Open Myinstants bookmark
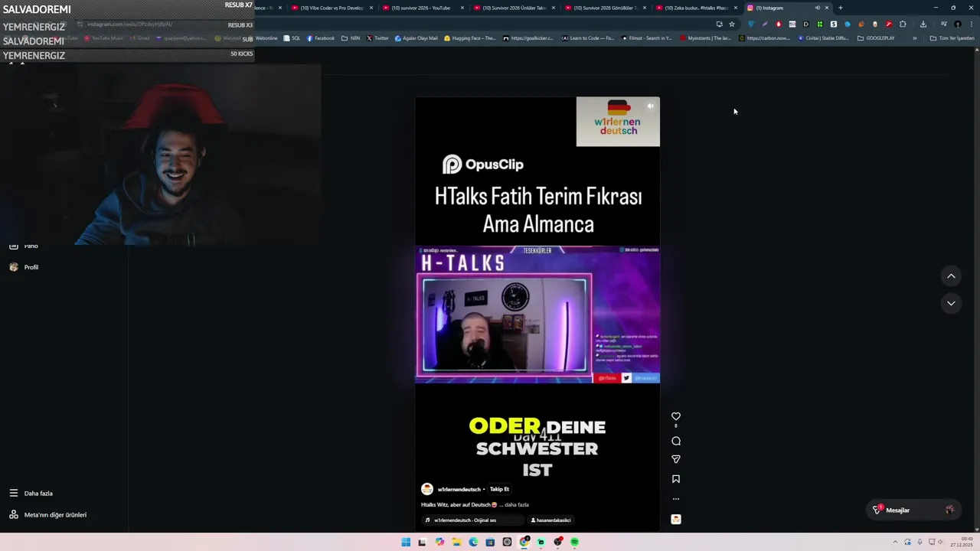The height and width of the screenshot is (551, 980). [705, 38]
